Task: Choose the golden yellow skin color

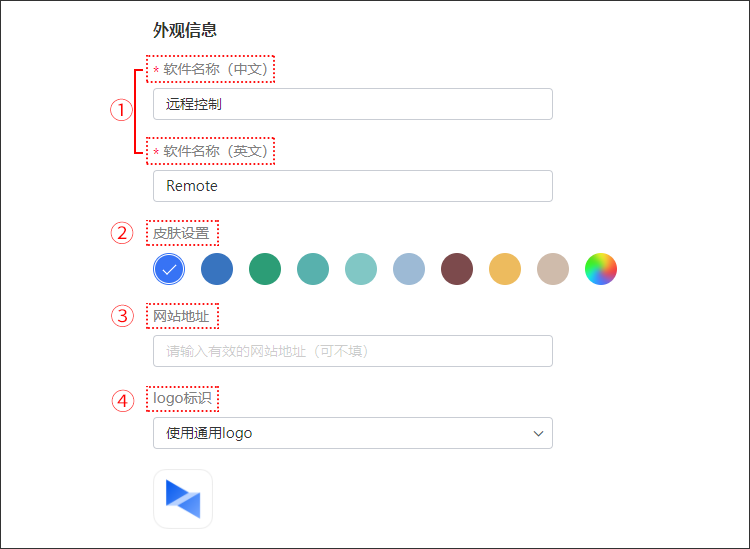Action: coord(505,269)
